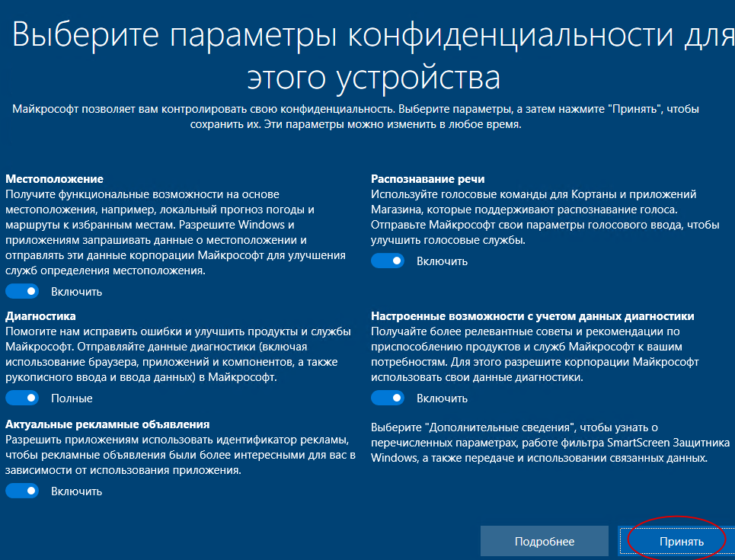This screenshot has width=735, height=560.
Task: Disable the Распознавание речи toggle
Action: [388, 261]
